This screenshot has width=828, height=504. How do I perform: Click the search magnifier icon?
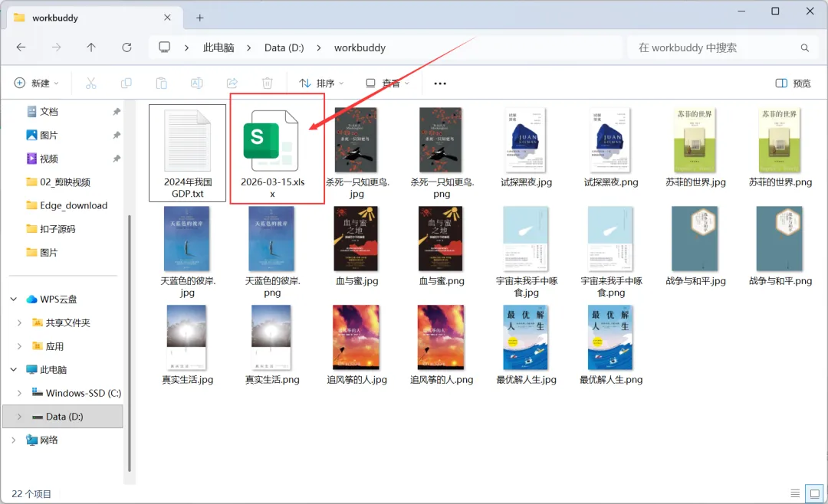click(805, 48)
